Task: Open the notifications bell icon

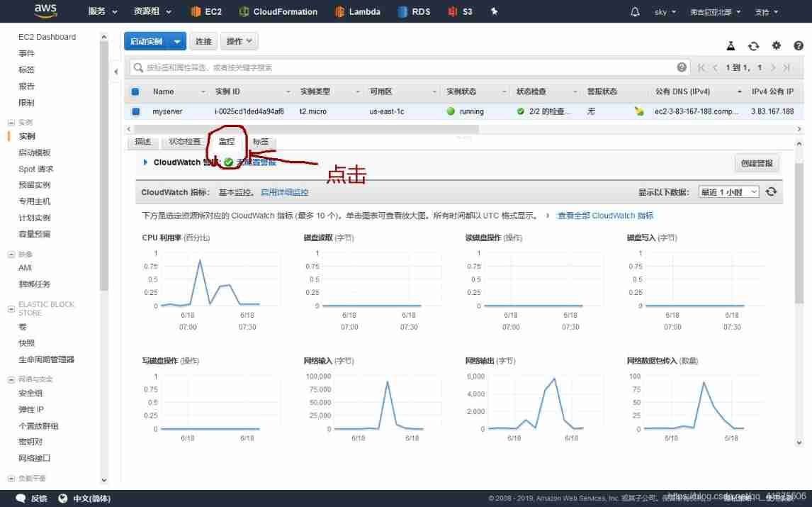Action: (x=635, y=12)
